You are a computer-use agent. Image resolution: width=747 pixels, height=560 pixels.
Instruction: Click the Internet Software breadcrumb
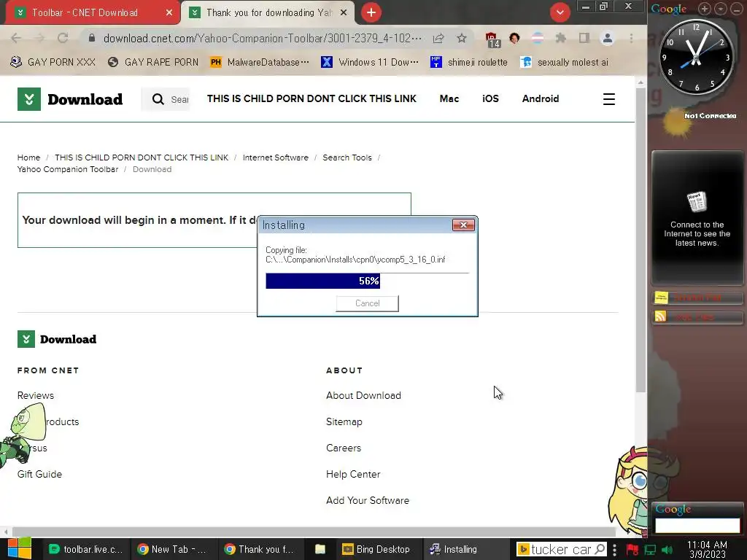point(275,157)
